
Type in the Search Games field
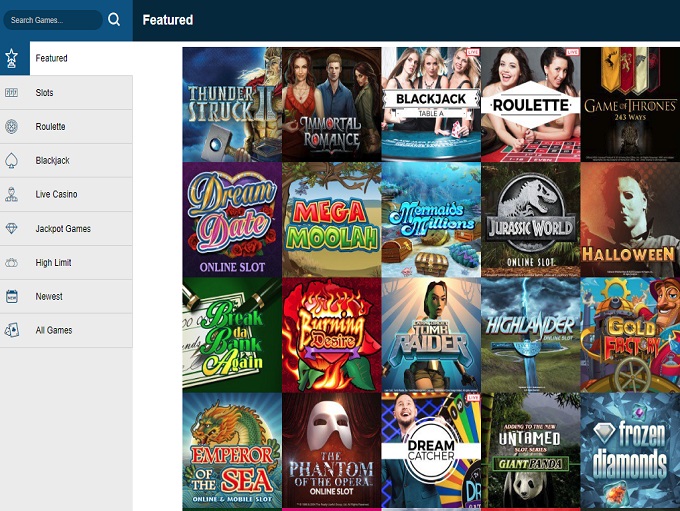coord(50,20)
